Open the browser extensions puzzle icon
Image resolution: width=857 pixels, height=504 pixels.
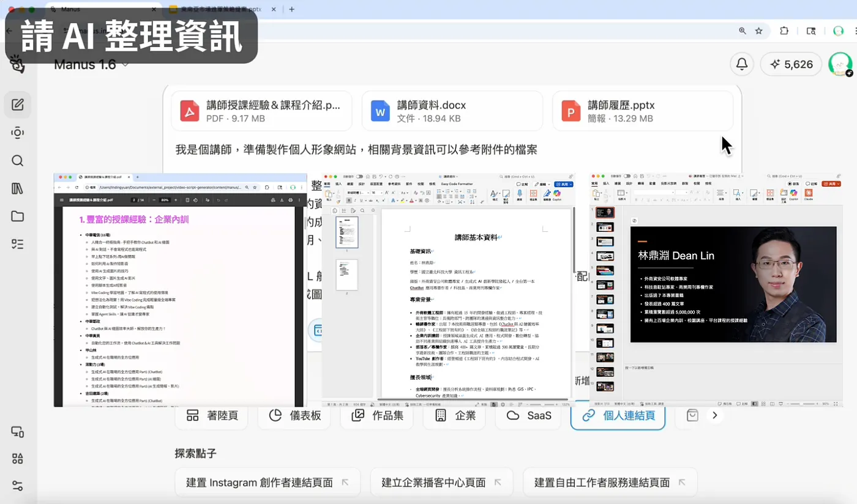coord(784,31)
